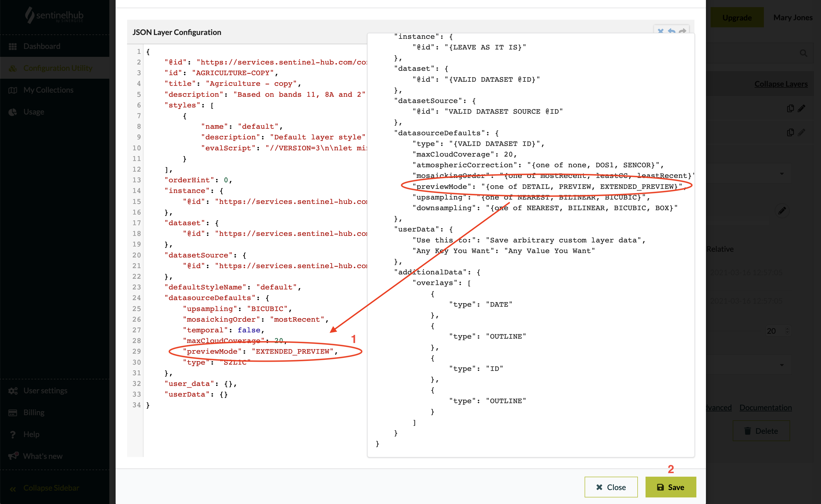Click the "id": "AGRICULTURE-COPY" line in editor

point(221,73)
